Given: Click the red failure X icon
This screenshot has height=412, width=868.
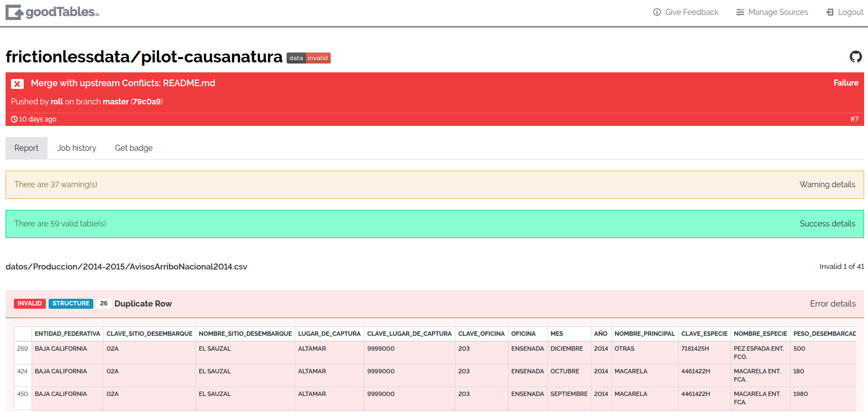Looking at the screenshot, I should [x=18, y=84].
